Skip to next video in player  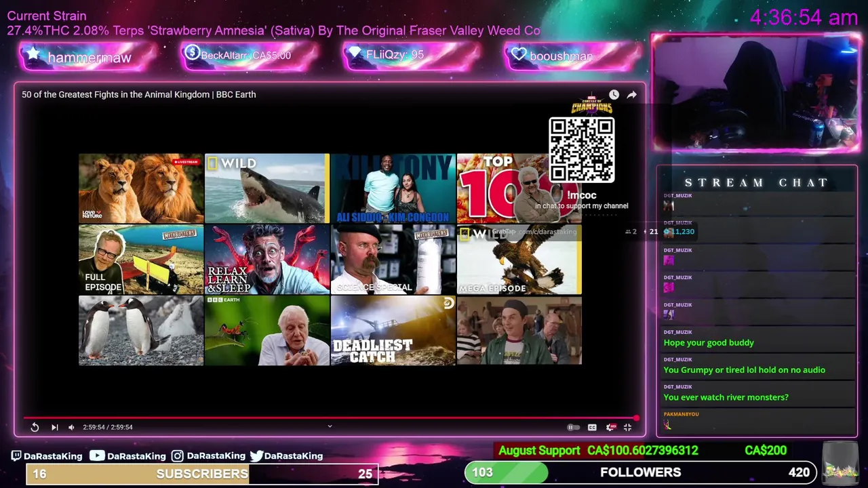point(54,427)
